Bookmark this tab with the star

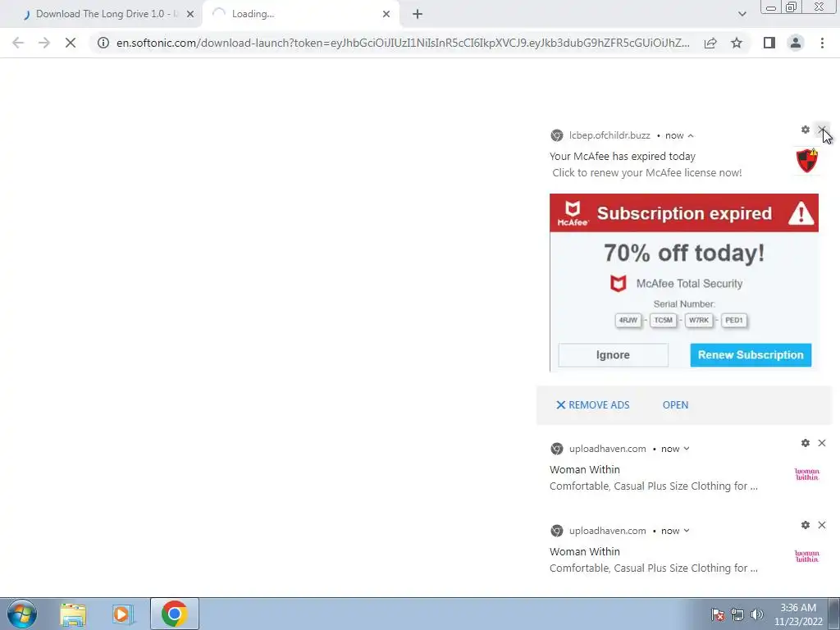737,43
